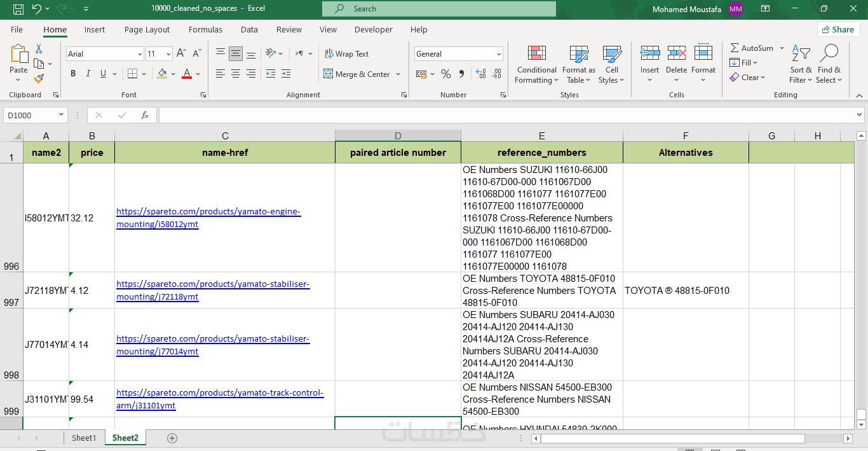Open Sort & Filter menu
Screen dimensions: 868x451
(801, 64)
